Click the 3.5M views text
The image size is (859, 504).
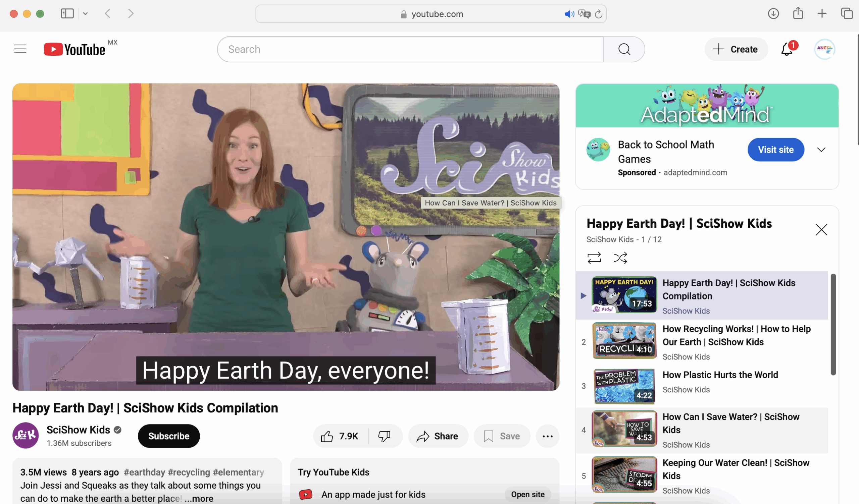[x=43, y=472]
